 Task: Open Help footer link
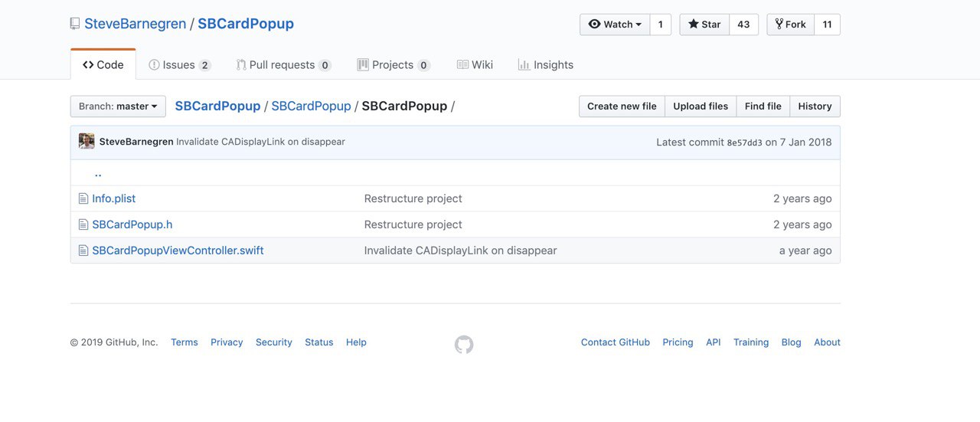pyautogui.click(x=356, y=342)
